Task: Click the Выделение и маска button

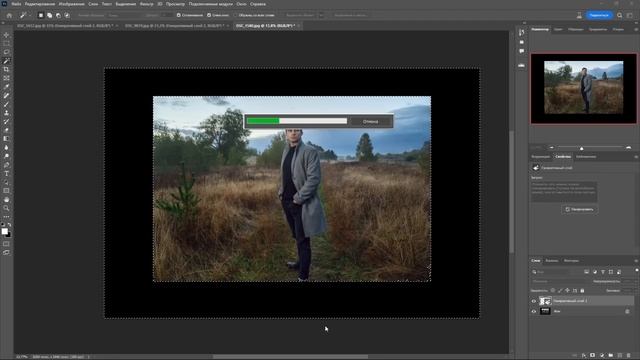Action: tap(350, 15)
